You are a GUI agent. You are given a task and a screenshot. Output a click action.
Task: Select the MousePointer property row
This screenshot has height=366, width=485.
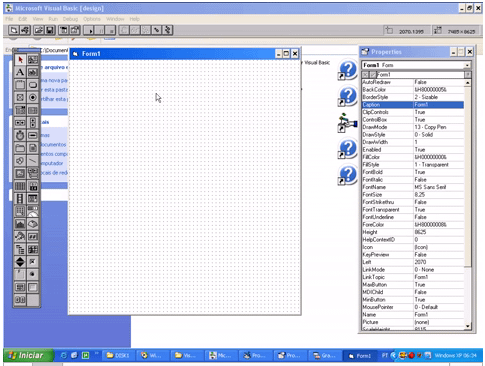(413, 307)
